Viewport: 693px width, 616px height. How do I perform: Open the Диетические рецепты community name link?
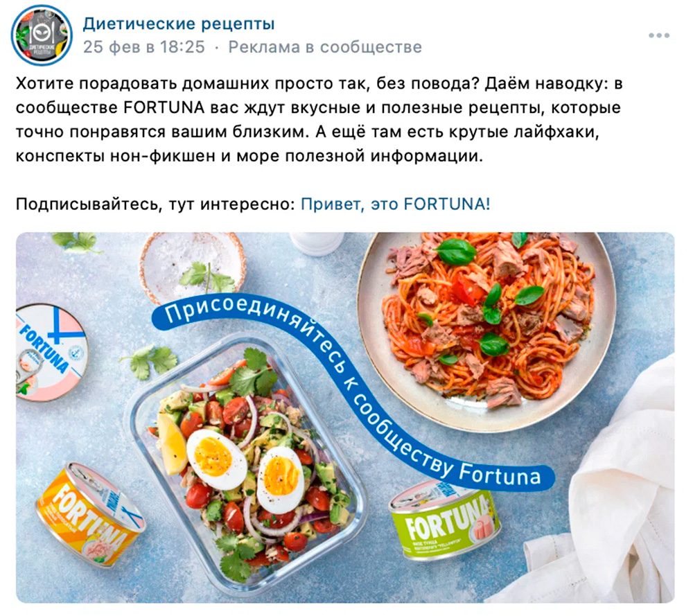coord(179,24)
